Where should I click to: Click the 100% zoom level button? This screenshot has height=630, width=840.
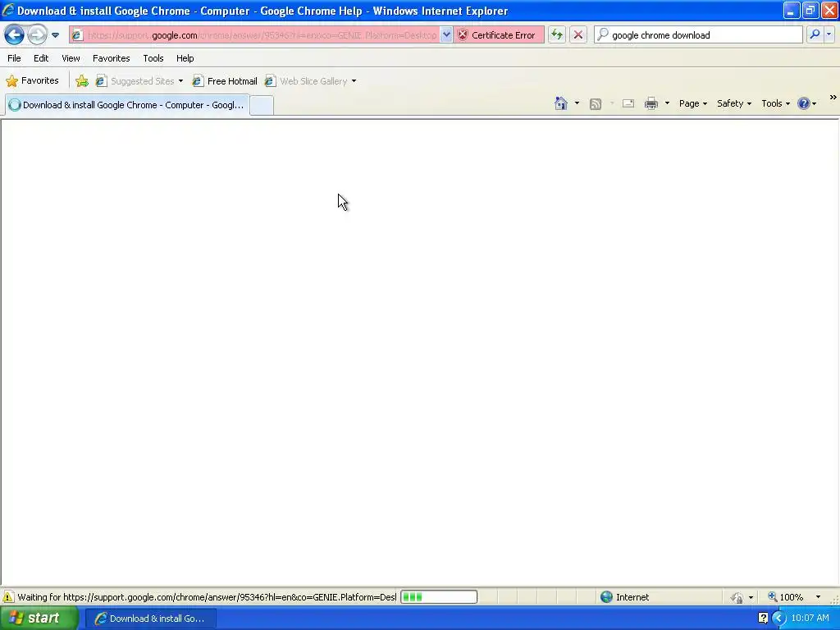pyautogui.click(x=786, y=597)
